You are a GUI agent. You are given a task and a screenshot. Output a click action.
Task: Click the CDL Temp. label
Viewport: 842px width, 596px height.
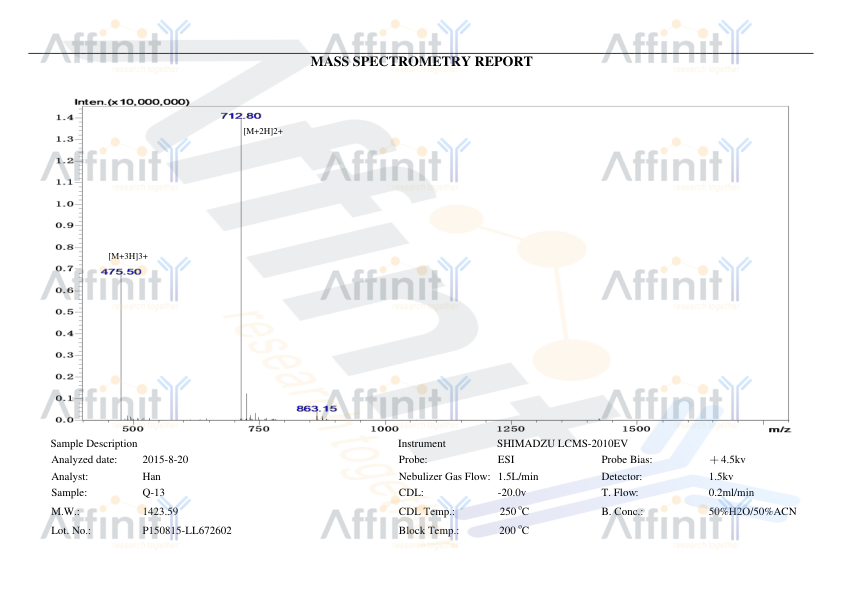point(427,512)
